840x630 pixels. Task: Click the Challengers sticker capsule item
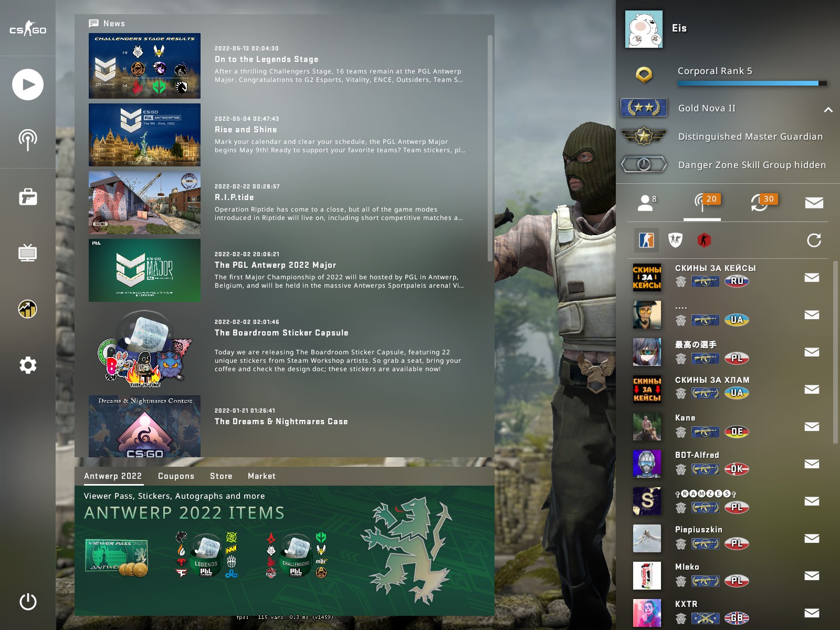(x=296, y=555)
